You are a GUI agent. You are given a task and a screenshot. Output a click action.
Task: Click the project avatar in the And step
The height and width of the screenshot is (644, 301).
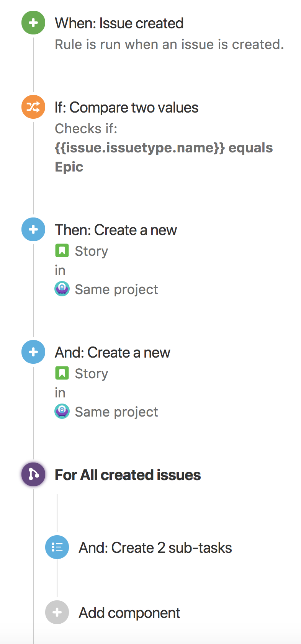click(62, 412)
